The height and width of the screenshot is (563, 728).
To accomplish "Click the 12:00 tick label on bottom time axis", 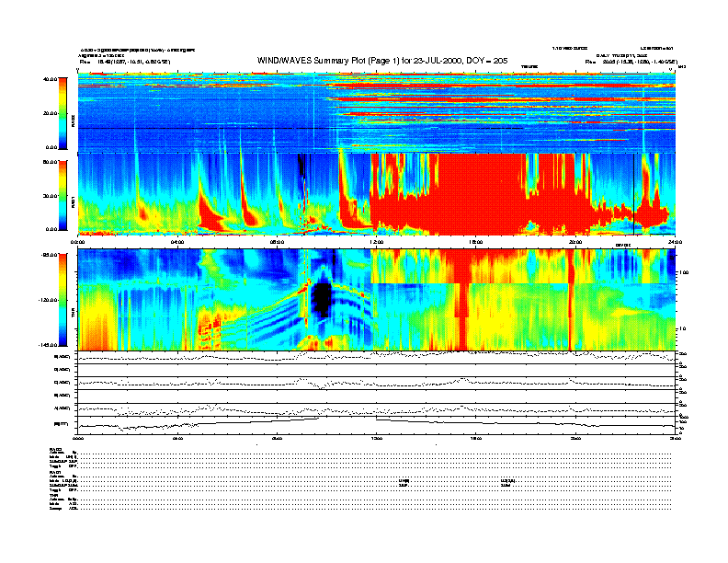I will (x=376, y=438).
